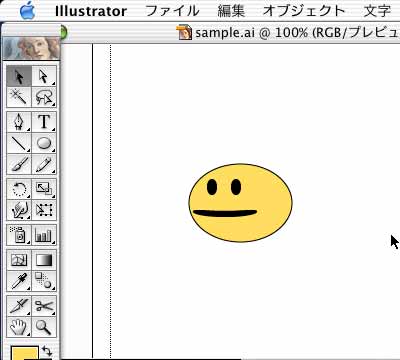Select the Pen tool

coord(19,122)
